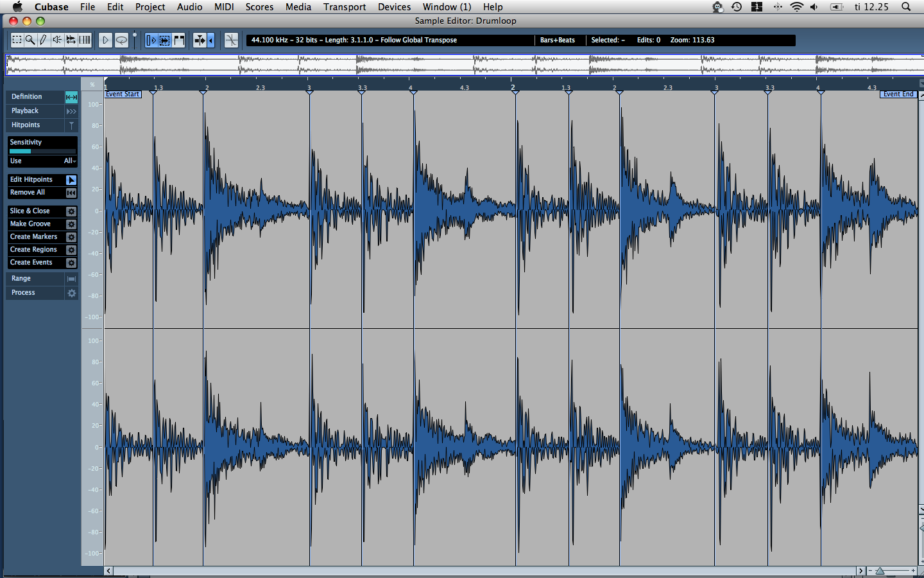Viewport: 924px width, 578px height.
Task: Activate Edit Hitpoints arrow icon
Action: pyautogui.click(x=71, y=180)
